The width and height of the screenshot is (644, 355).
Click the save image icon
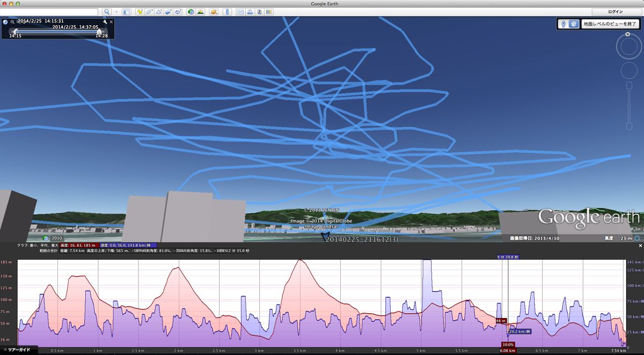[259, 12]
